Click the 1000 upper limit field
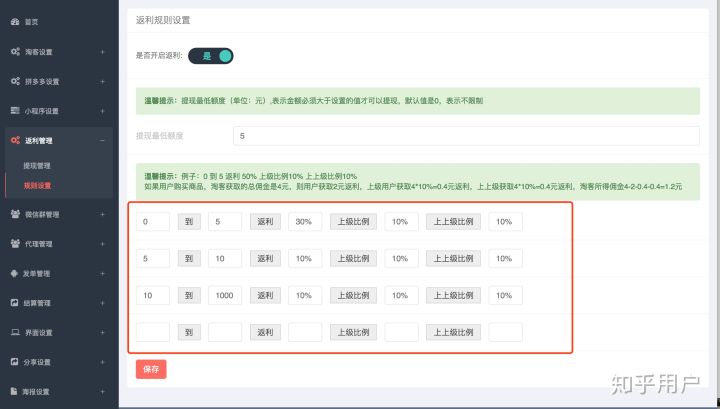The image size is (720, 409). (225, 295)
